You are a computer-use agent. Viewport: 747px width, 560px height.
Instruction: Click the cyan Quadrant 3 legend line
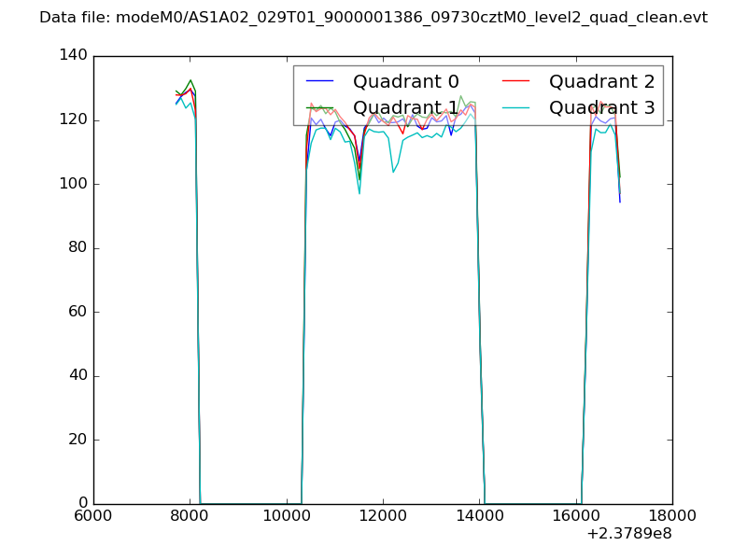(516, 107)
